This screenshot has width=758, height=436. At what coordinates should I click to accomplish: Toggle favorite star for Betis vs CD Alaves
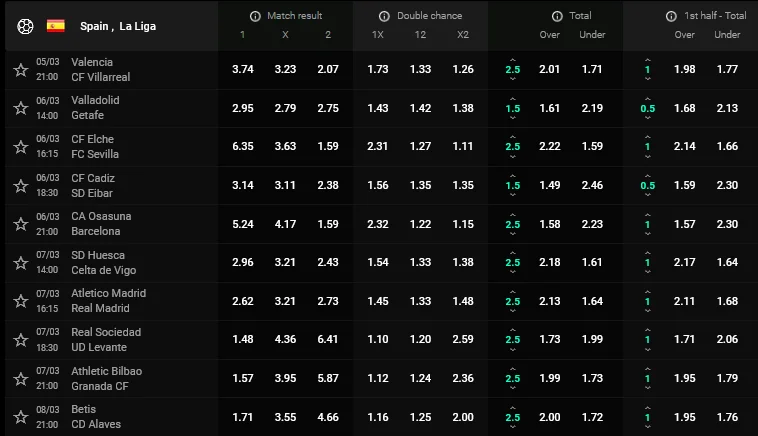(x=20, y=417)
